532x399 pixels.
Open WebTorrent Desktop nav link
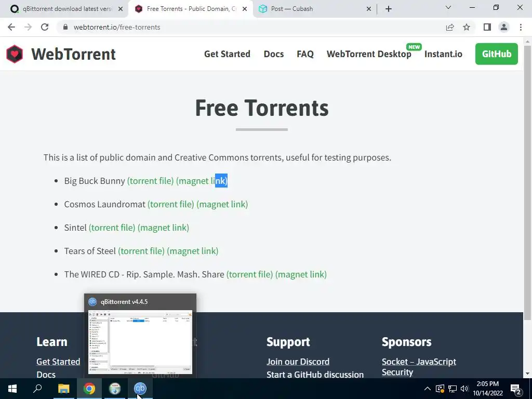369,54
